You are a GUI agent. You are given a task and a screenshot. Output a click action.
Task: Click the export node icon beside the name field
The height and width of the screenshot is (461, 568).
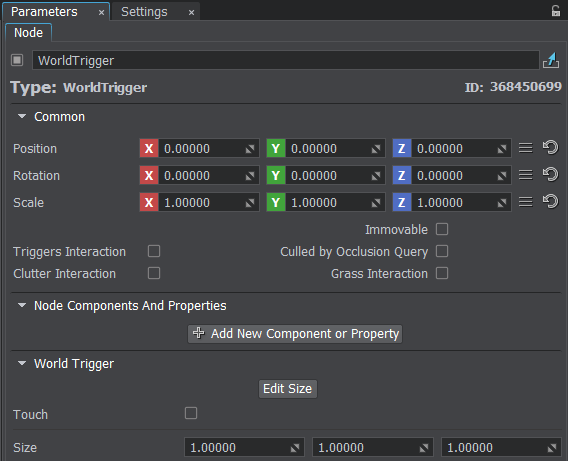coord(551,60)
